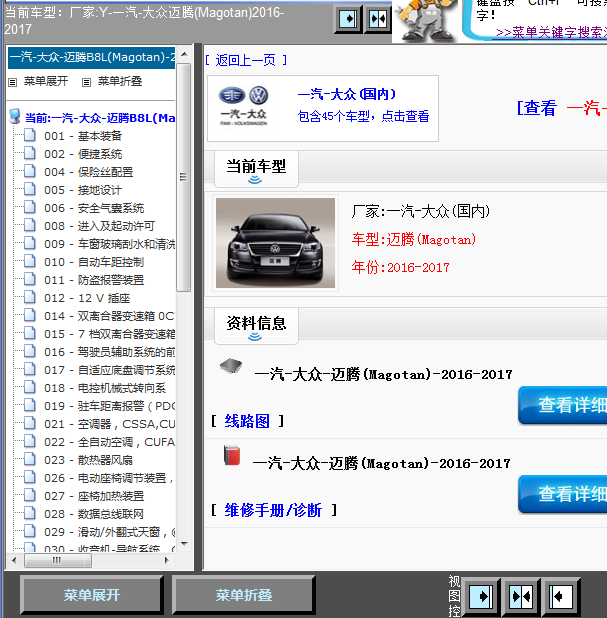The width and height of the screenshot is (607, 618).
Task: Open tree item 016 - 驾驶员辅助系统
Action: 110,352
